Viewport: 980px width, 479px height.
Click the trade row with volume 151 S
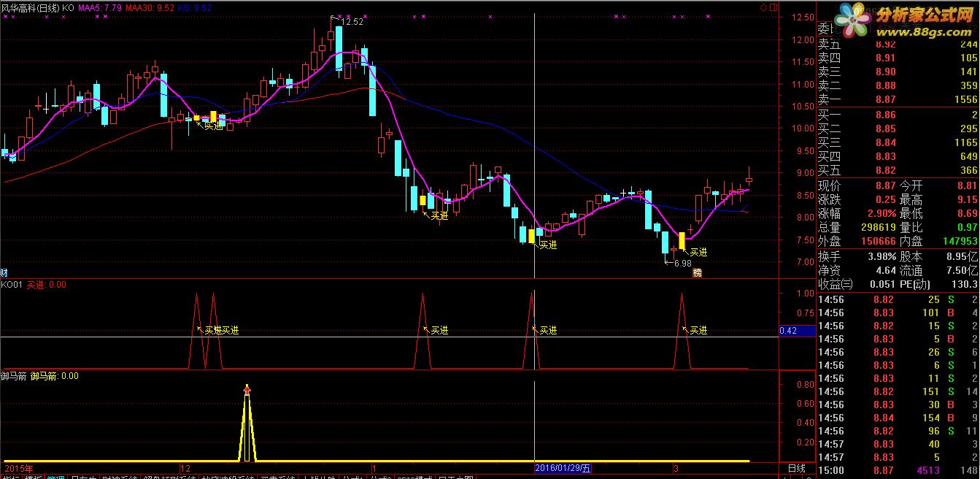pyautogui.click(x=897, y=391)
